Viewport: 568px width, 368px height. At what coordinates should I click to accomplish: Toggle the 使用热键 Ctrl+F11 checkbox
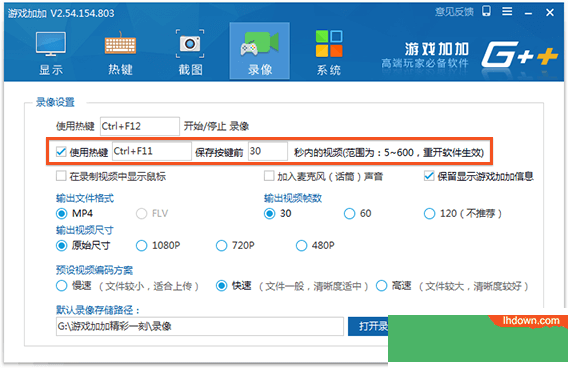pyautogui.click(x=61, y=151)
